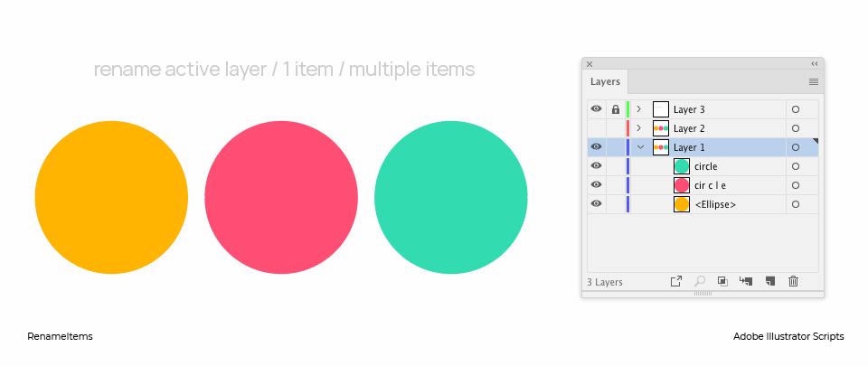Collapse Layer 1 chevron
Viewport: 868px width, 366px height.
pyautogui.click(x=641, y=147)
